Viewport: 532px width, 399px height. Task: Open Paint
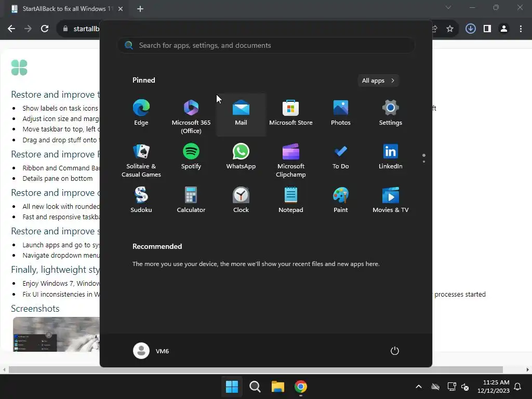tap(341, 200)
